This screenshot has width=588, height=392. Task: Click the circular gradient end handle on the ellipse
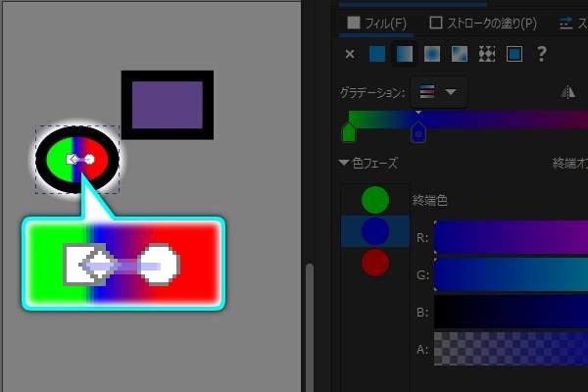coord(89,160)
